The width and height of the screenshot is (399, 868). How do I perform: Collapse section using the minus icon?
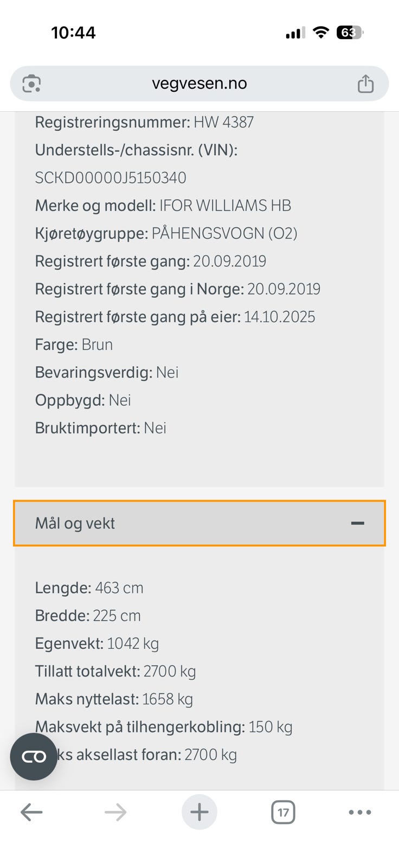(x=357, y=523)
